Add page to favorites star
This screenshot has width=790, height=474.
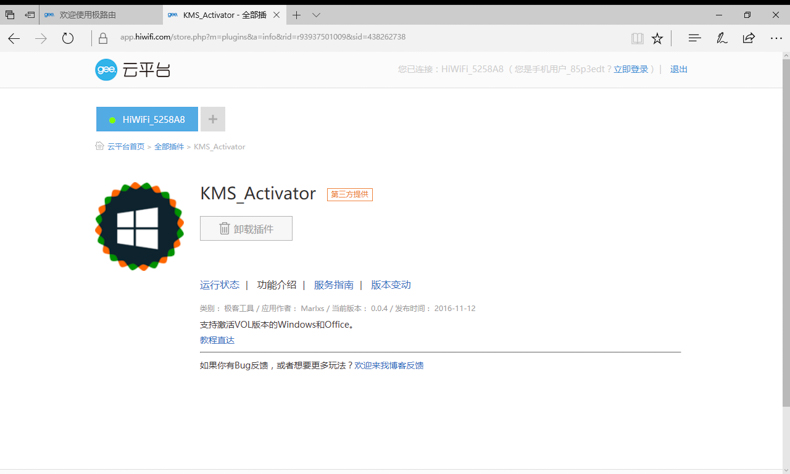pos(657,38)
